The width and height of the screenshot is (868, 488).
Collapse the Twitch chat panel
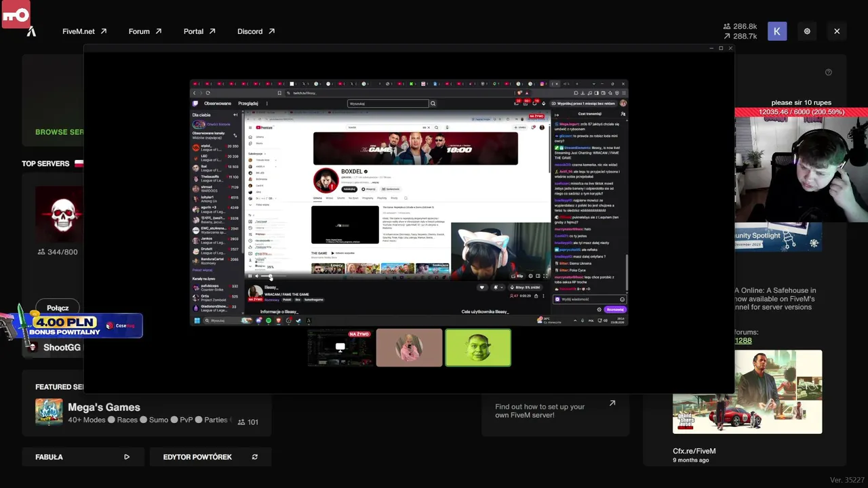tap(557, 114)
